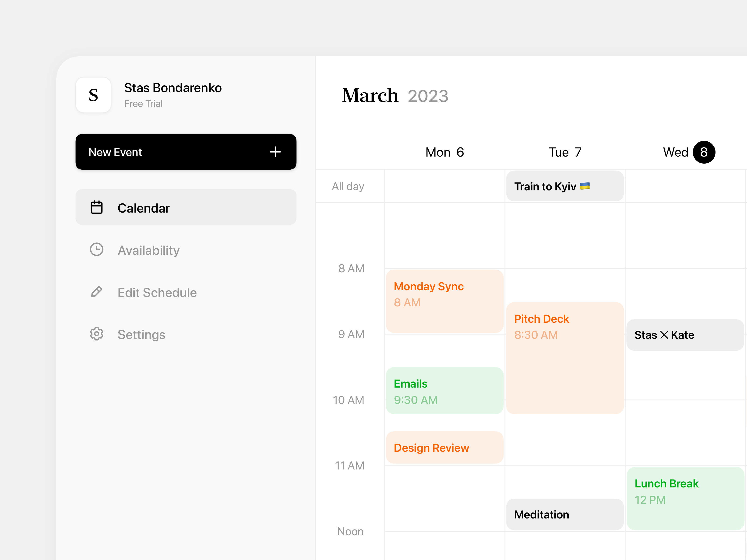The image size is (747, 560).
Task: Click the plus icon on New Event
Action: pyautogui.click(x=275, y=152)
